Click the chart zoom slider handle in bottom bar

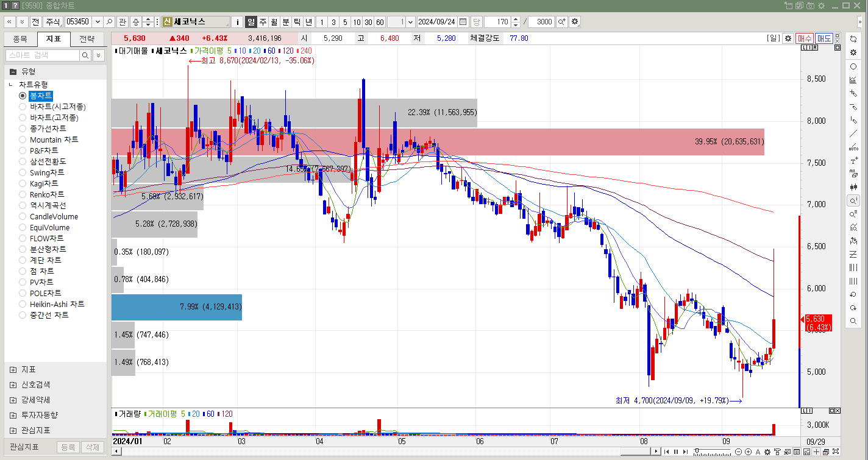[697, 451]
